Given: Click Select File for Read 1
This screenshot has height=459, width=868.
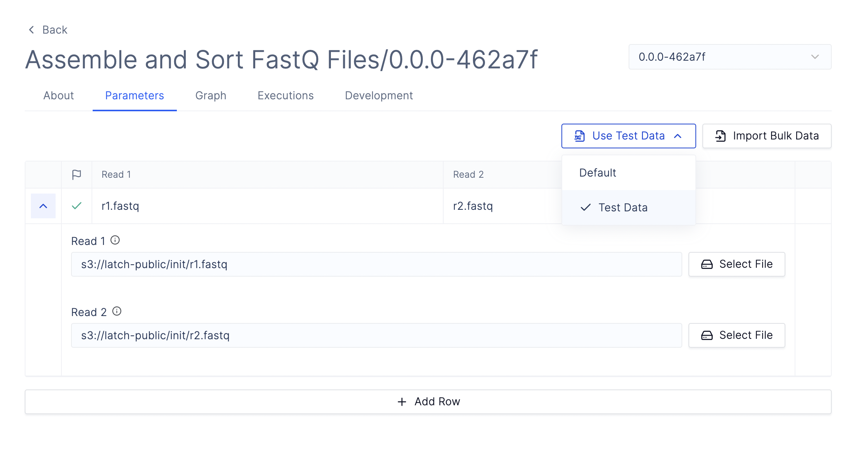Looking at the screenshot, I should tap(736, 264).
